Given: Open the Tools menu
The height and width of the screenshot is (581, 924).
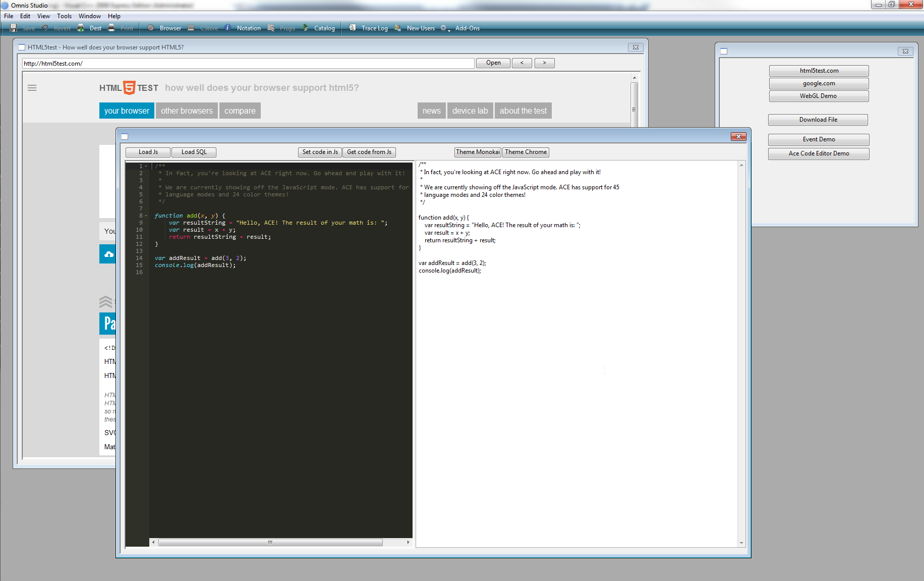Looking at the screenshot, I should coord(64,16).
